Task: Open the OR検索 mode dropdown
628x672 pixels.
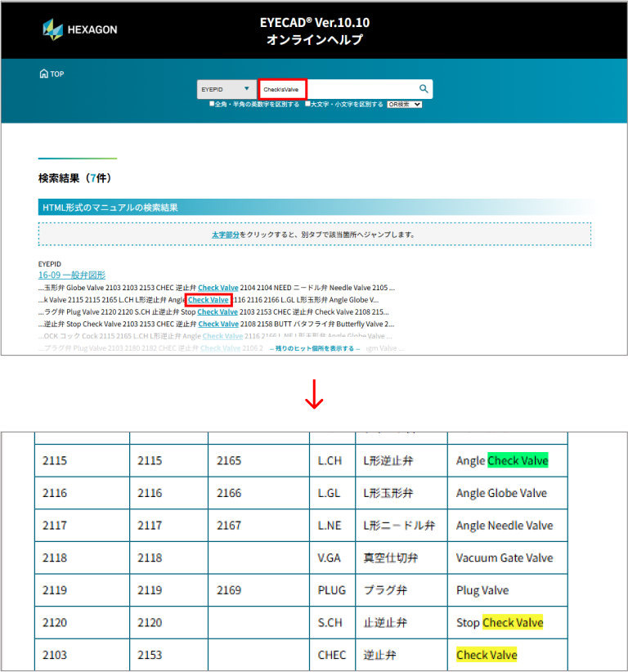Action: pos(405,105)
